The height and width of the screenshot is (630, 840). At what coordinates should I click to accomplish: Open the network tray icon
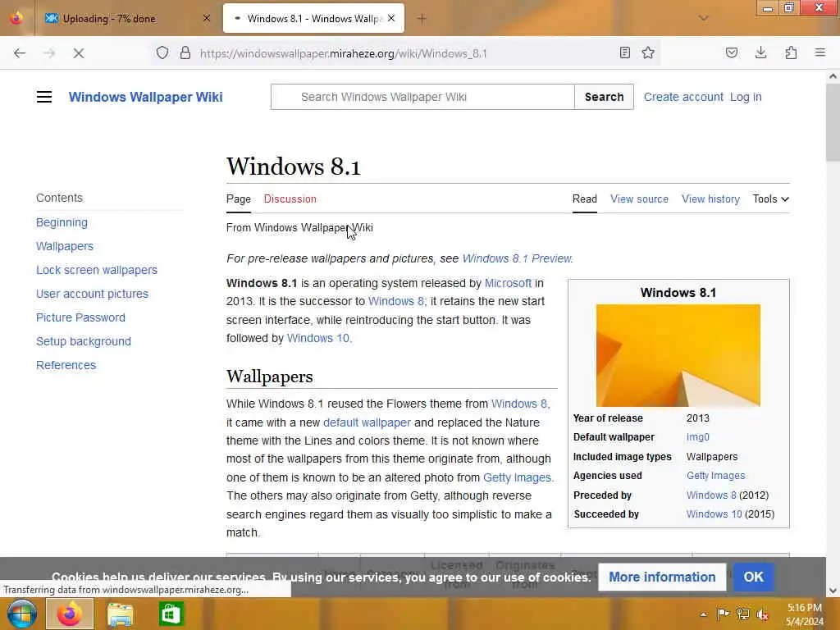coord(742,614)
